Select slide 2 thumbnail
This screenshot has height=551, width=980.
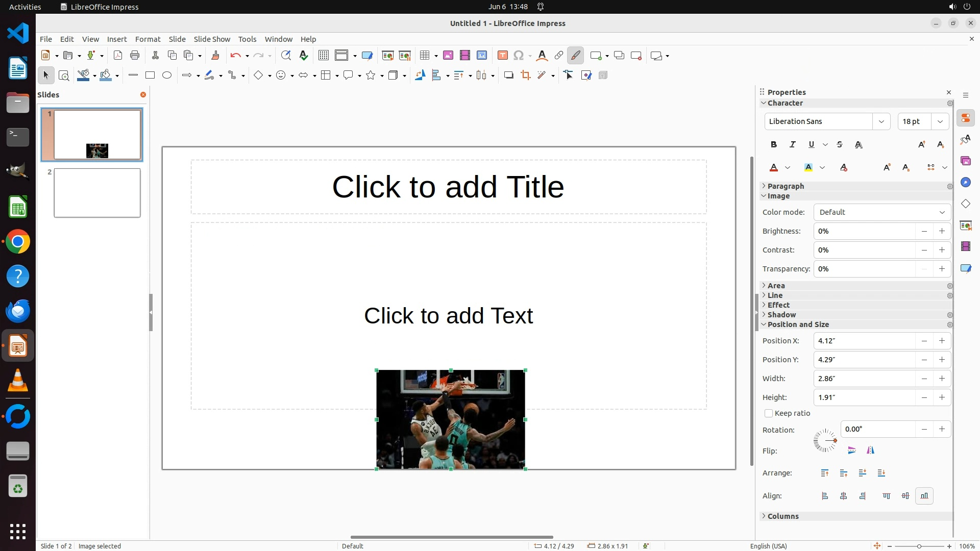click(x=97, y=193)
